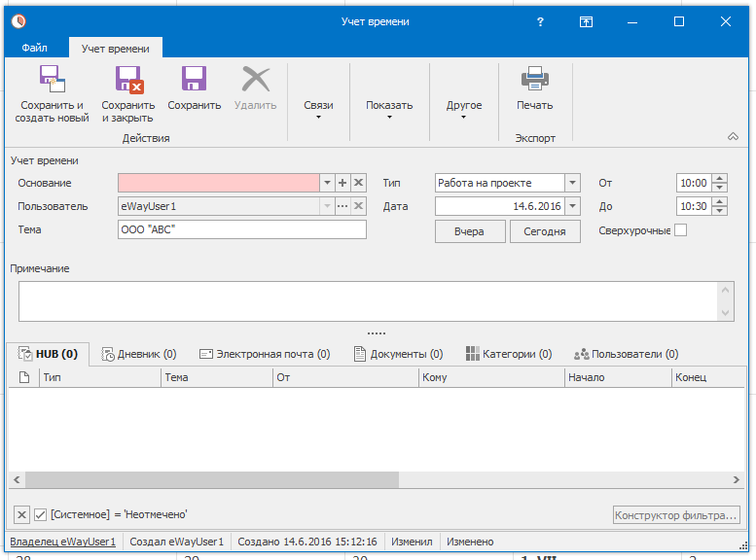This screenshot has height=560, width=756.
Task: Click the Кому column header
Action: tap(491, 377)
